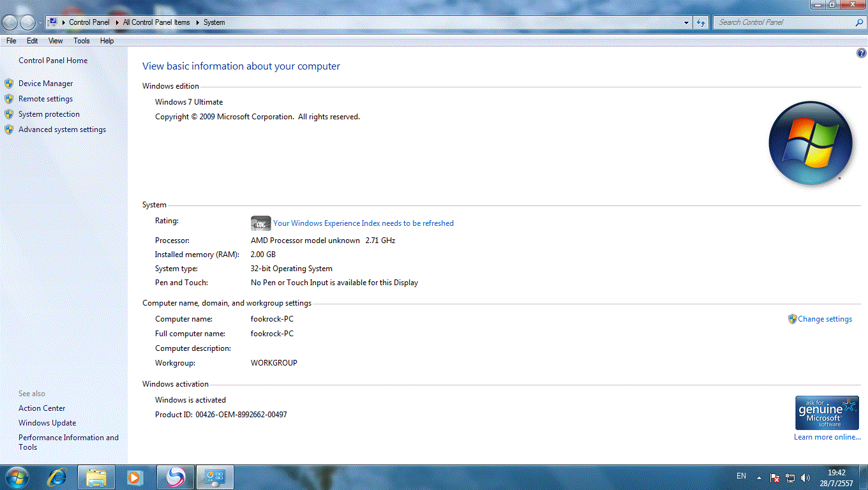Screen dimensions: 868x490
Task: Open the Tools menu
Action: point(81,41)
